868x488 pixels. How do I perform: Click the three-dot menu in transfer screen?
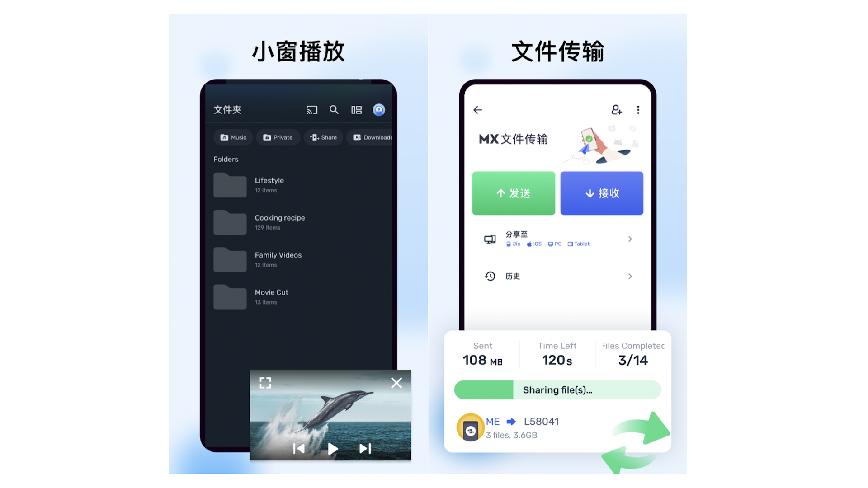(x=638, y=110)
